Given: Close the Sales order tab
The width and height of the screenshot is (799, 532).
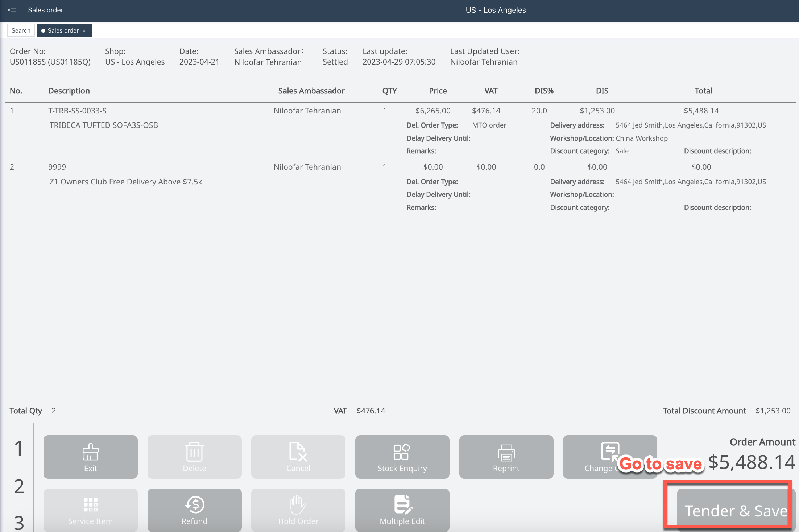Looking at the screenshot, I should (x=84, y=31).
